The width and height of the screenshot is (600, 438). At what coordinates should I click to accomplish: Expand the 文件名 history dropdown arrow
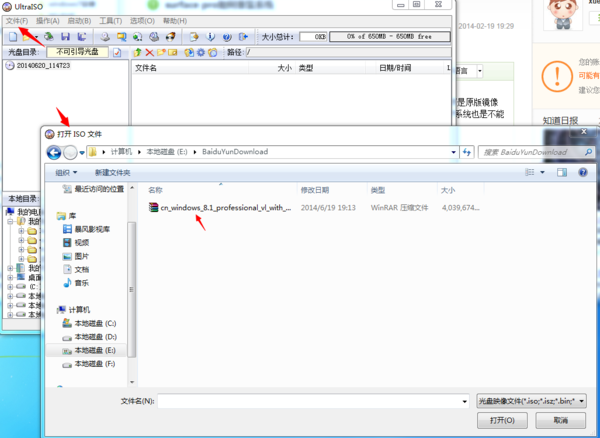[x=464, y=401]
